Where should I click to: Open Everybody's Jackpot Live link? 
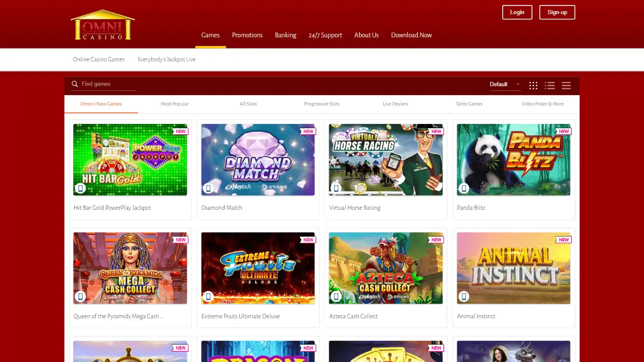(x=167, y=60)
